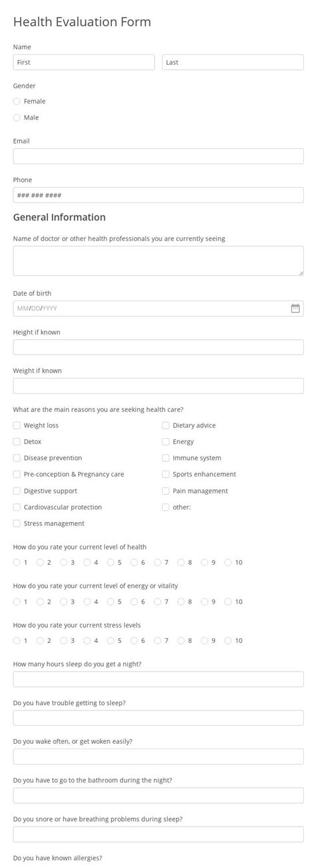316x868 pixels.
Task: Click the Date of birth field
Action: (158, 308)
